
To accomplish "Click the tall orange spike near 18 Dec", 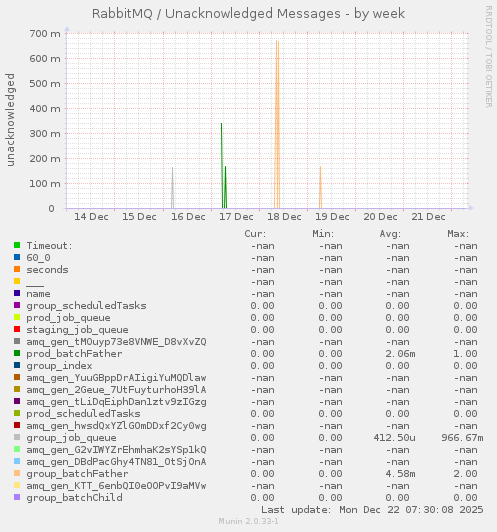I will click(x=277, y=124).
